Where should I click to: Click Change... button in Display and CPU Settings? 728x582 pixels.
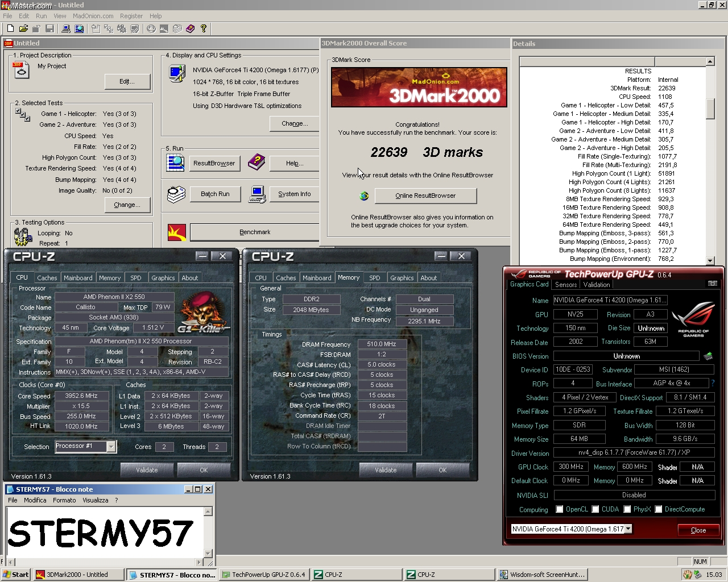[295, 123]
